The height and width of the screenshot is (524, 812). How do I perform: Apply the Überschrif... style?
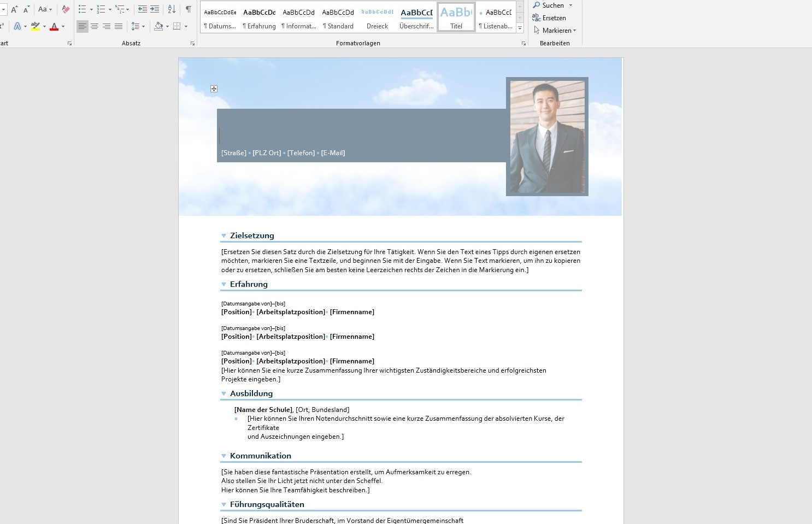click(x=417, y=17)
